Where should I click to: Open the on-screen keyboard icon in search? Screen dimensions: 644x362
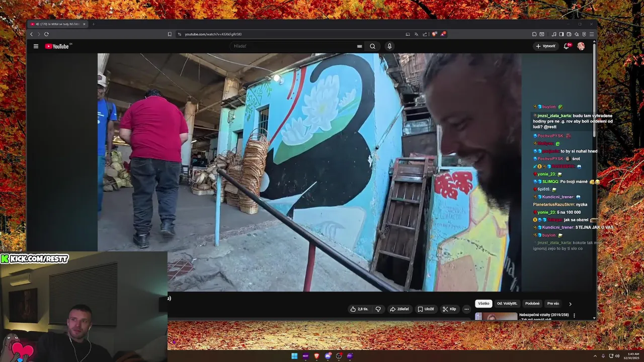pos(359,46)
